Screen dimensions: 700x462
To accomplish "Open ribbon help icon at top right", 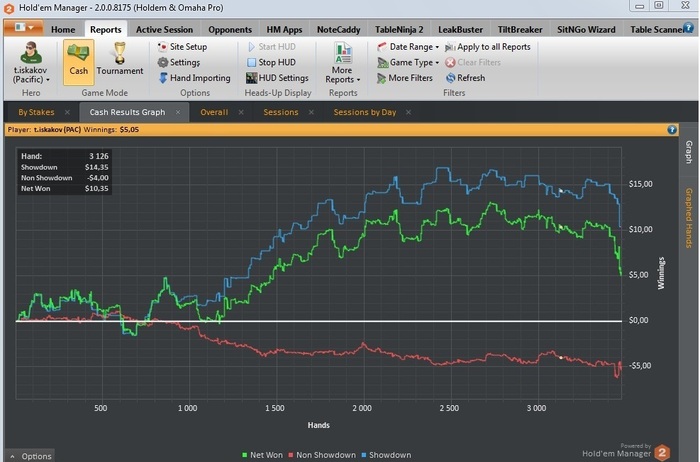I will 689,28.
